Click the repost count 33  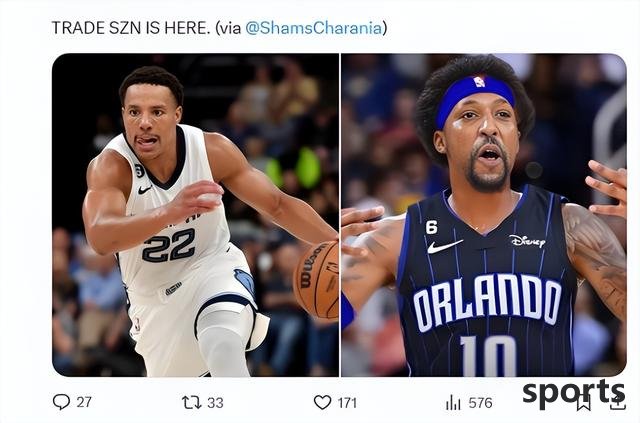[215, 403]
